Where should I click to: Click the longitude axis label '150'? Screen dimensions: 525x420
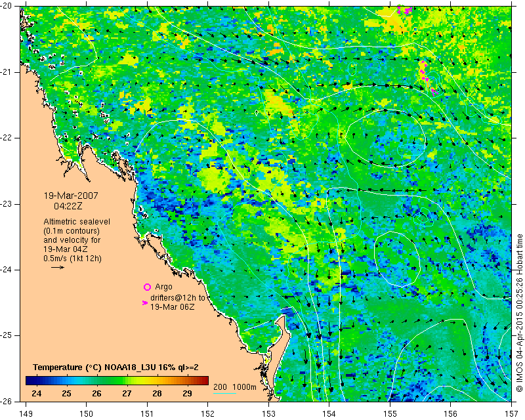87,414
